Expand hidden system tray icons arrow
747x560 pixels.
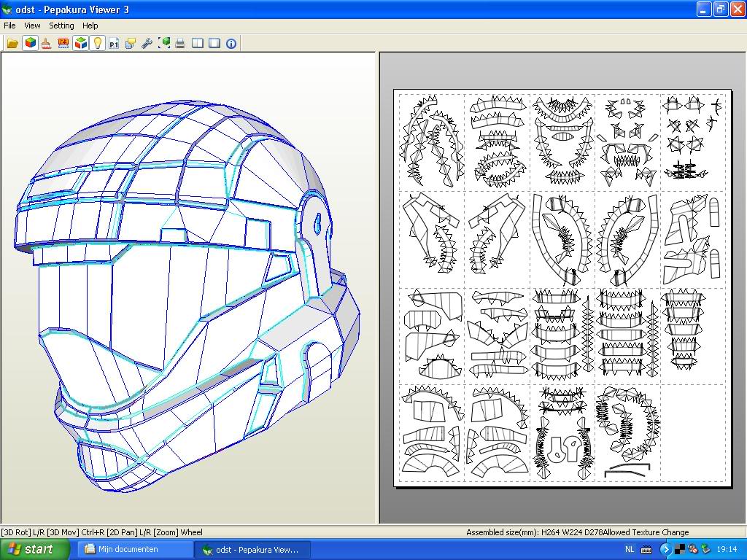(665, 549)
